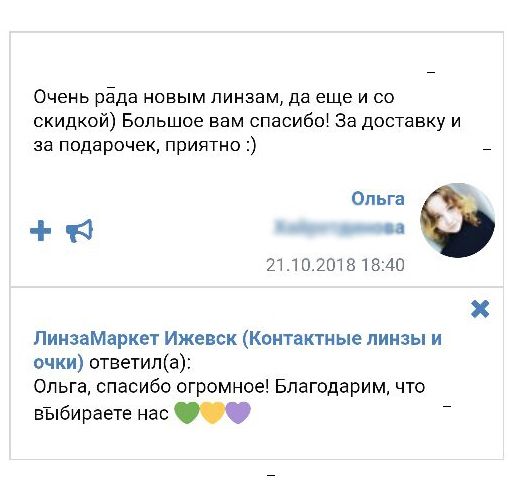Remove the reply with the X icon
The height and width of the screenshot is (488, 527).
pyautogui.click(x=480, y=309)
